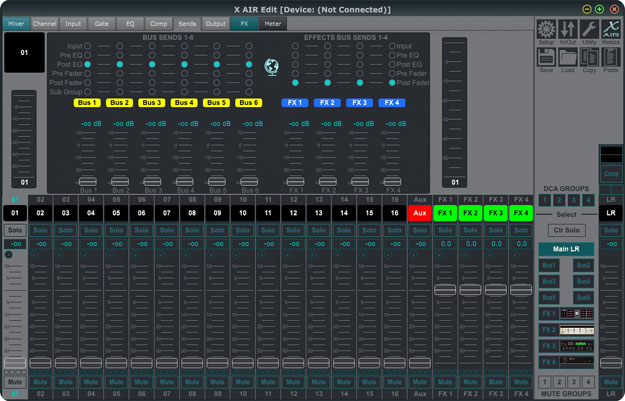Viewport: 625px width, 401px height.
Task: Set Bus 1 tap to Input
Action: pyautogui.click(x=87, y=46)
